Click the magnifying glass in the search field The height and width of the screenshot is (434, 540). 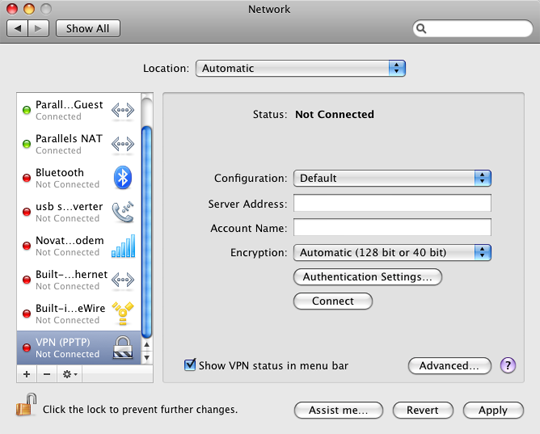pyautogui.click(x=421, y=28)
